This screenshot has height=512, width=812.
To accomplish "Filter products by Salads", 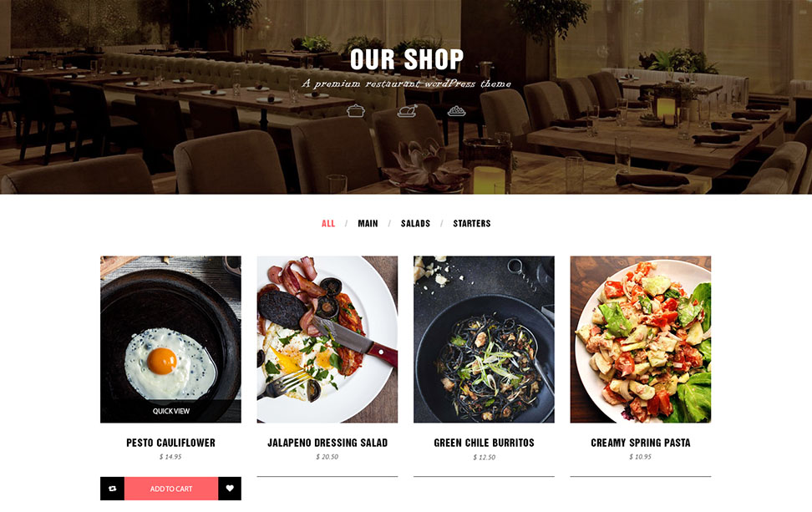I will pyautogui.click(x=415, y=223).
